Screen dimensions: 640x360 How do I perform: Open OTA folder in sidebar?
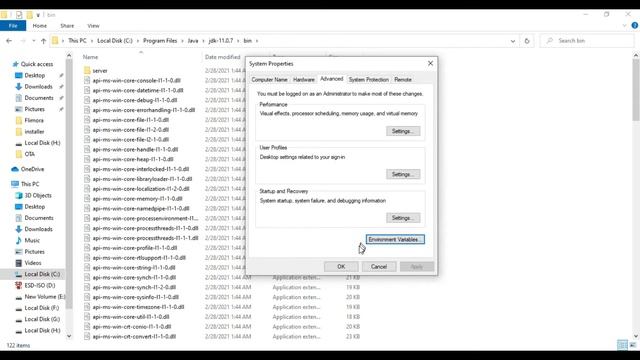coord(29,154)
